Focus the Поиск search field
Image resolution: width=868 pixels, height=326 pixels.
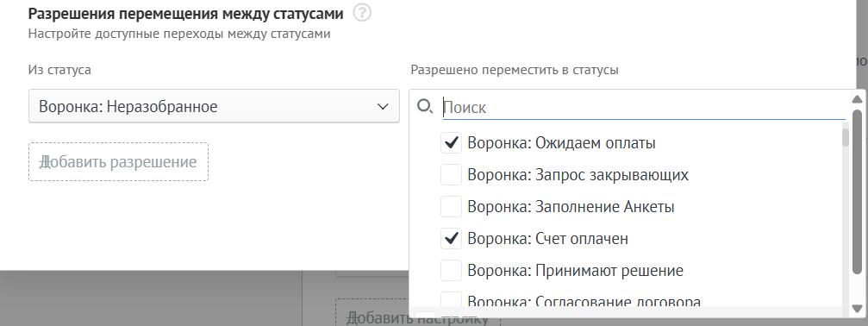click(644, 107)
